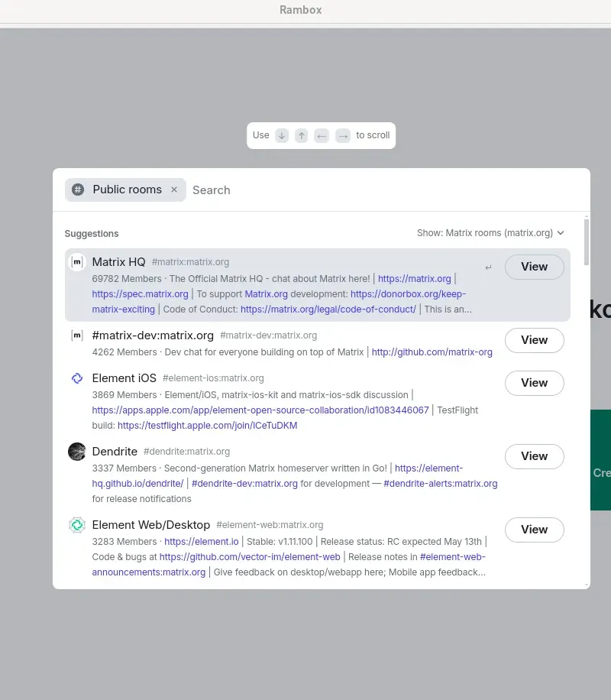Click the #element-ios:matrix.org alias text
The width and height of the screenshot is (611, 700).
213,378
